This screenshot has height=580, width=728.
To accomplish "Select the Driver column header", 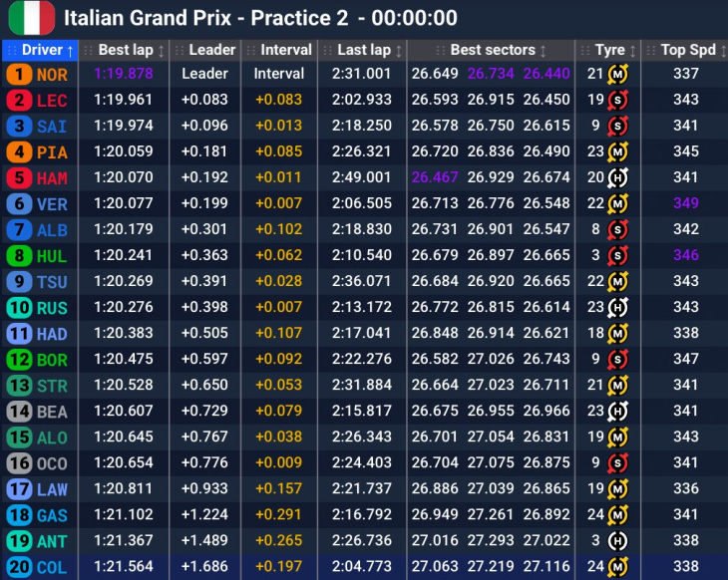I will point(42,50).
